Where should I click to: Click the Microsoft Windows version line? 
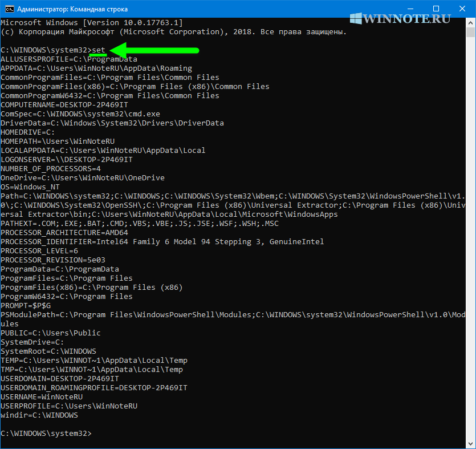(92, 23)
